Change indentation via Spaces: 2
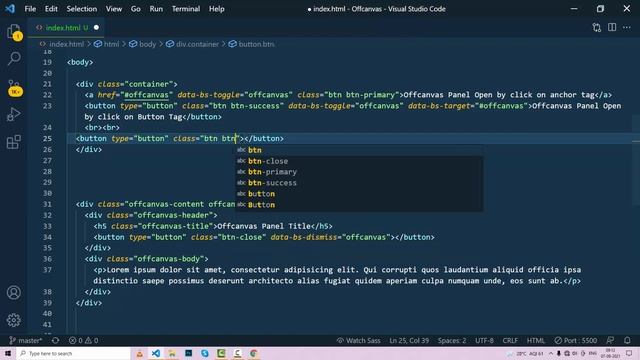 [x=452, y=340]
